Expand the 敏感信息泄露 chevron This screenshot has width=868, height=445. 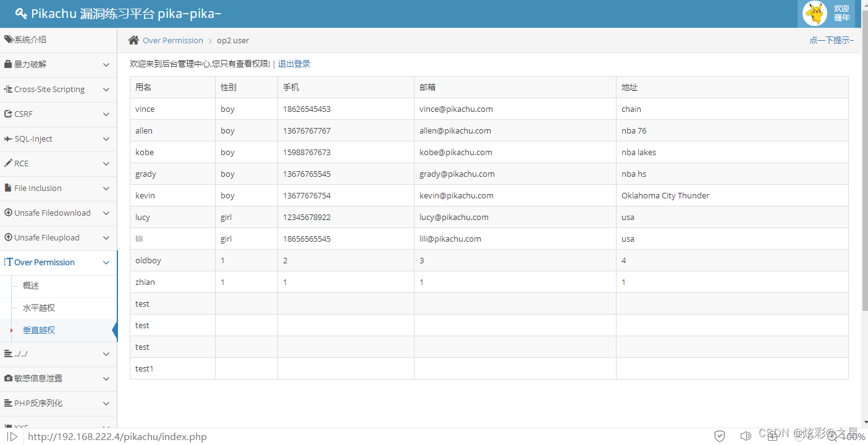tap(106, 378)
